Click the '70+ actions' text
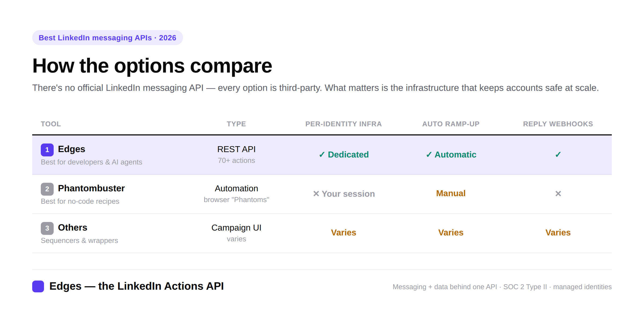 pos(236,160)
